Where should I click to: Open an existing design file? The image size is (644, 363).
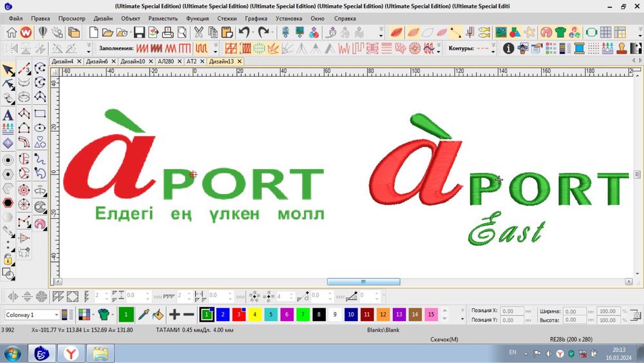[x=108, y=32]
